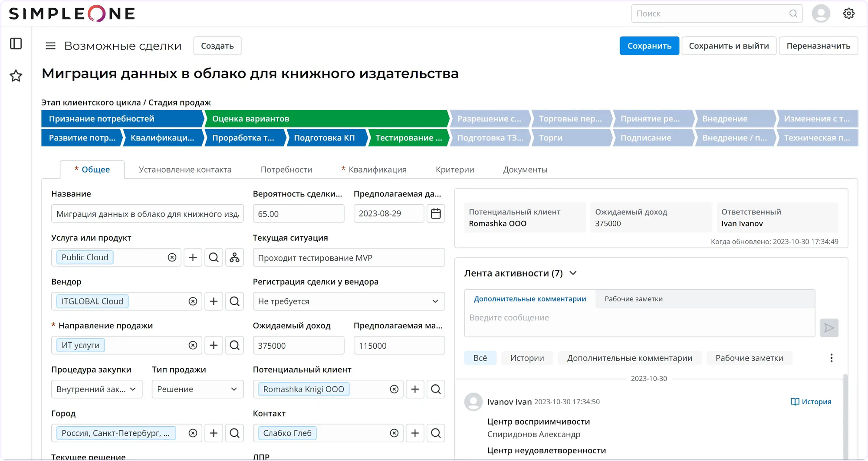The height and width of the screenshot is (461, 868).
Task: Search the Вендор reference list
Action: click(x=234, y=301)
